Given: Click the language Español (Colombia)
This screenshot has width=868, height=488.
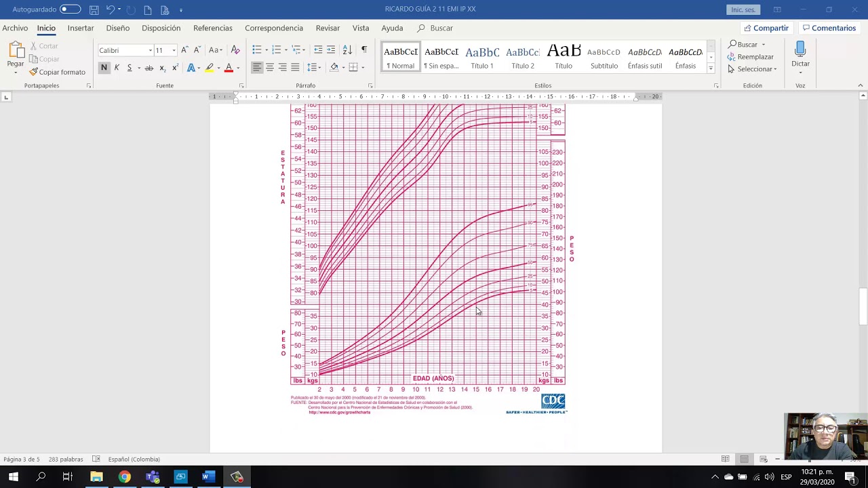Looking at the screenshot, I should click(x=134, y=460).
